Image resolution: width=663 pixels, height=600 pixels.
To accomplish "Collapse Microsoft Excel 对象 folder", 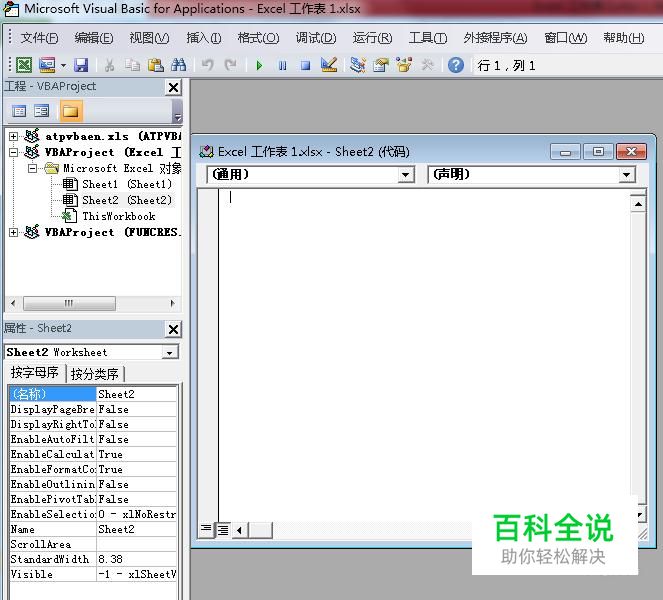I will [32, 168].
